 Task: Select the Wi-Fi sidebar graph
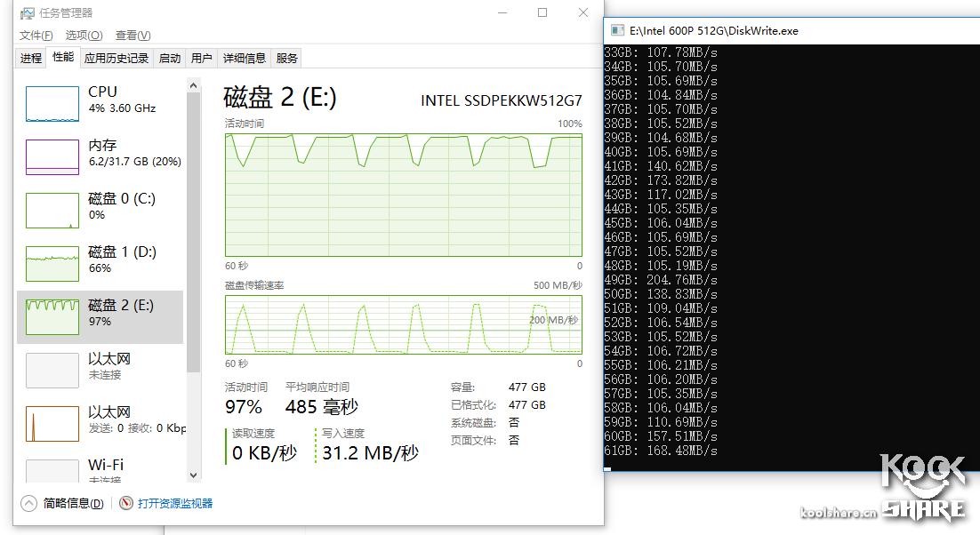(98, 468)
